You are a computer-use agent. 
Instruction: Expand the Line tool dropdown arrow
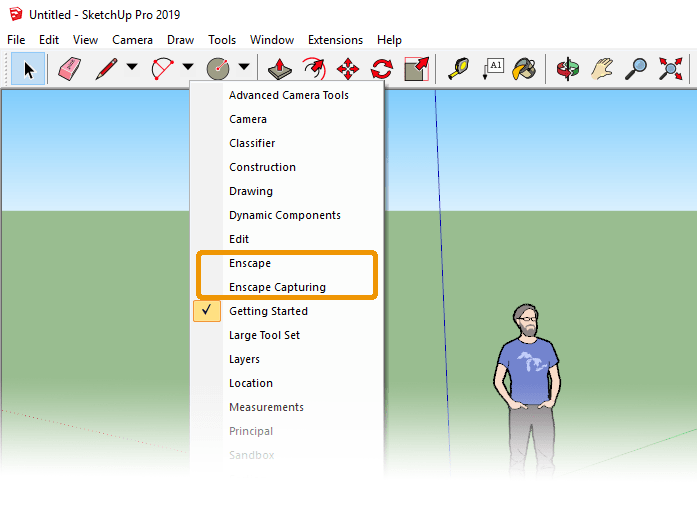point(131,69)
